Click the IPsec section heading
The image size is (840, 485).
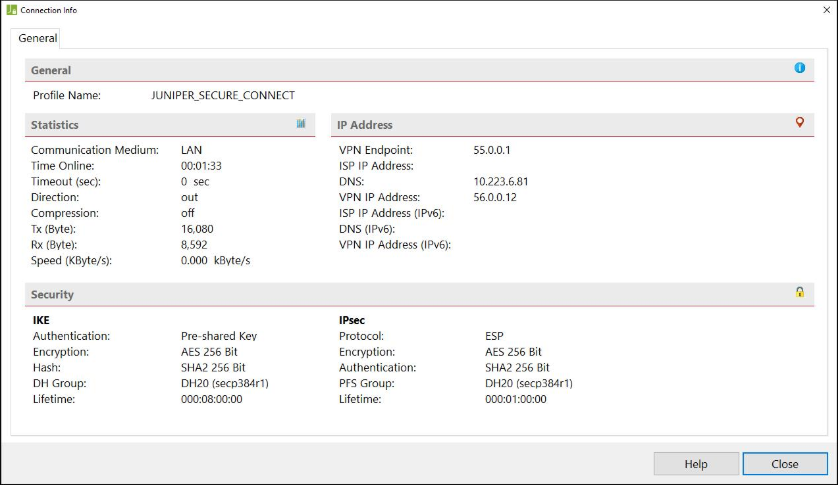pos(354,320)
